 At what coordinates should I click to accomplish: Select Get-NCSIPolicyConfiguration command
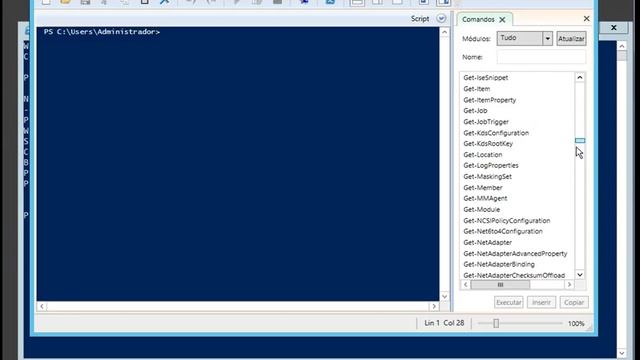coord(507,220)
